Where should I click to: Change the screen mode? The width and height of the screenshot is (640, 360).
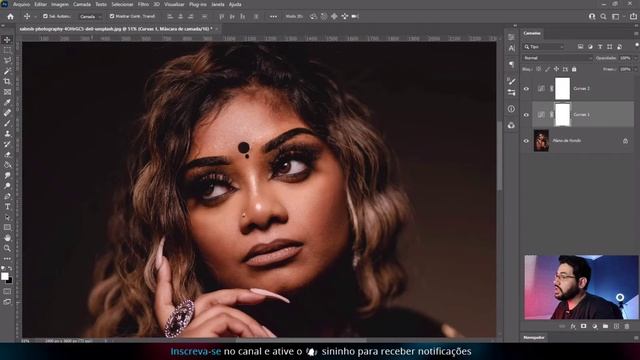point(7,302)
